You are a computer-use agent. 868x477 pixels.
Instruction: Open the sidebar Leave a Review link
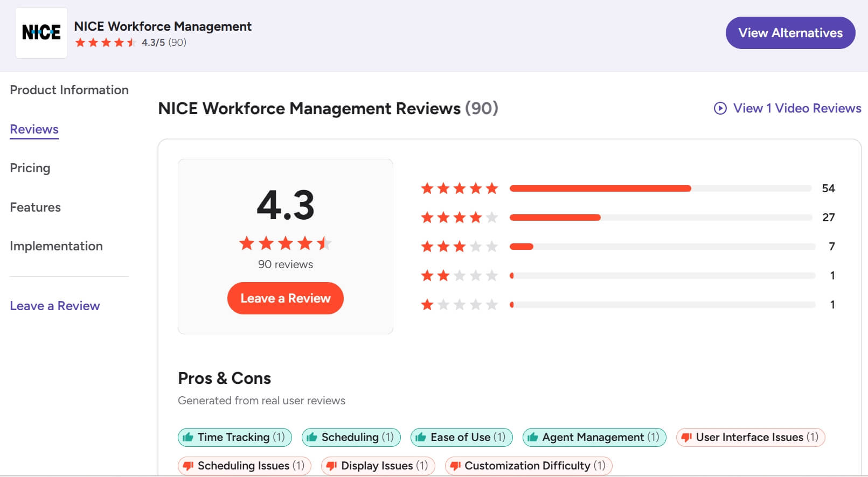(x=55, y=306)
